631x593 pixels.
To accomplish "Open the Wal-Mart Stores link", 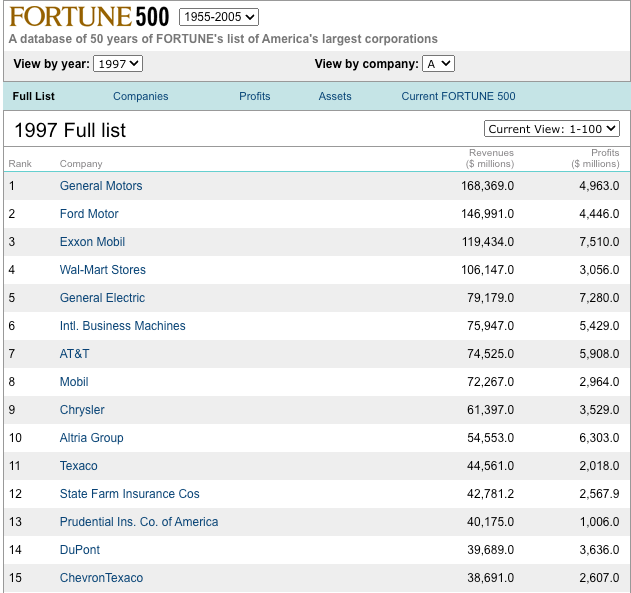I will pyautogui.click(x=103, y=270).
